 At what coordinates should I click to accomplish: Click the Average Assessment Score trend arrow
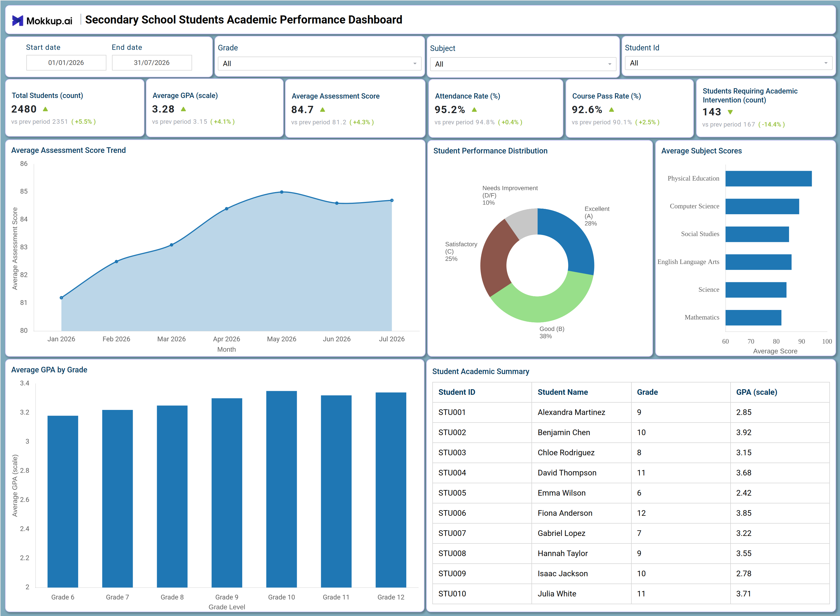tap(323, 110)
